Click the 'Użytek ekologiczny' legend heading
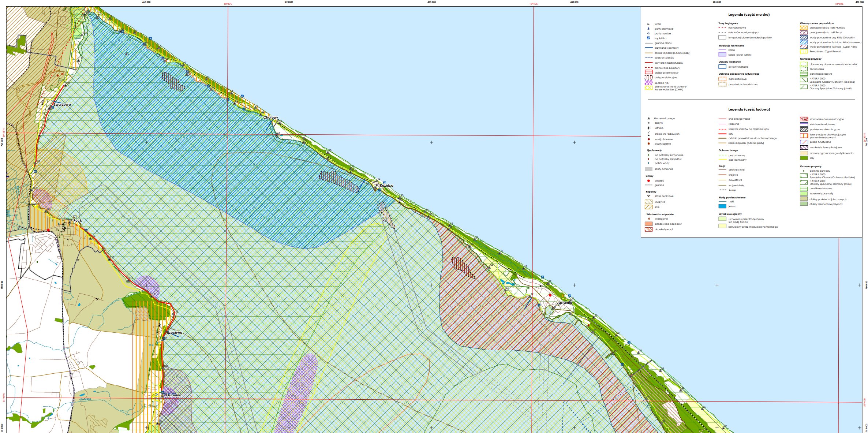 (730, 214)
